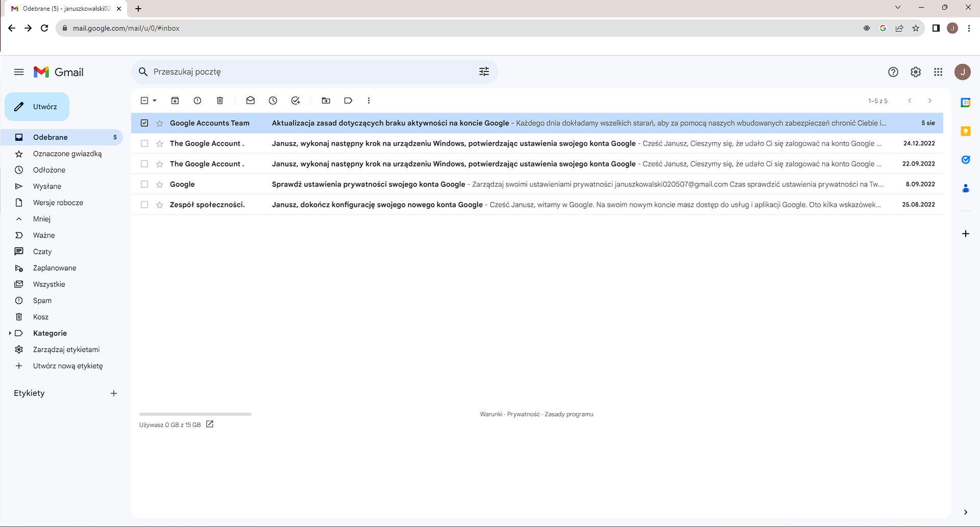The width and height of the screenshot is (980, 527).
Task: Archive the selected email
Action: [x=175, y=101]
